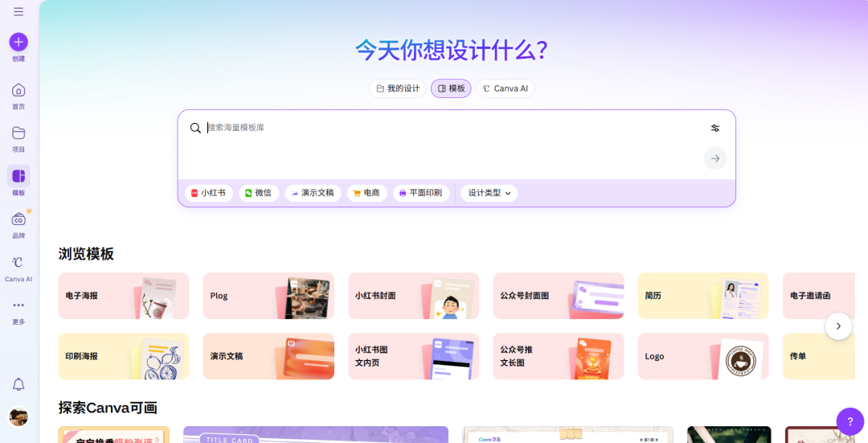
Task: Open 项目 projects folder in the sidebar
Action: click(x=18, y=133)
